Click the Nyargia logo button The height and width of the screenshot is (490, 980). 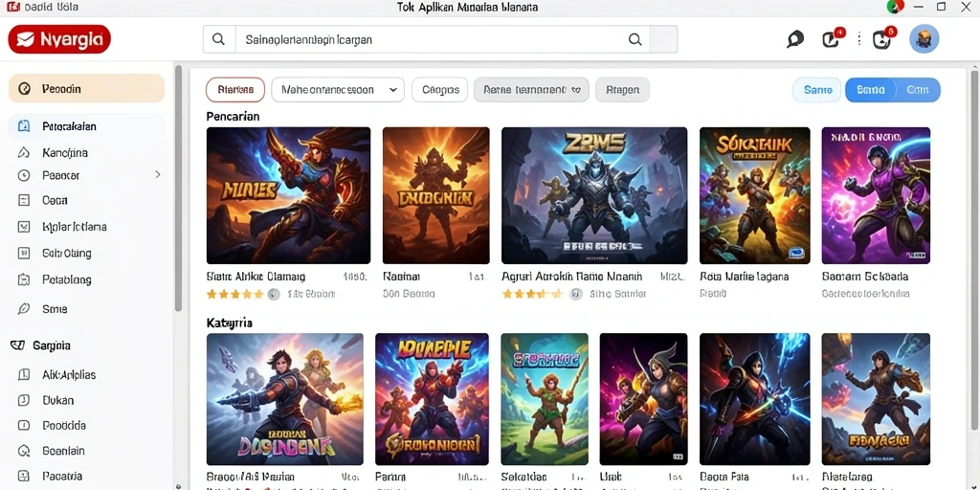pyautogui.click(x=59, y=39)
